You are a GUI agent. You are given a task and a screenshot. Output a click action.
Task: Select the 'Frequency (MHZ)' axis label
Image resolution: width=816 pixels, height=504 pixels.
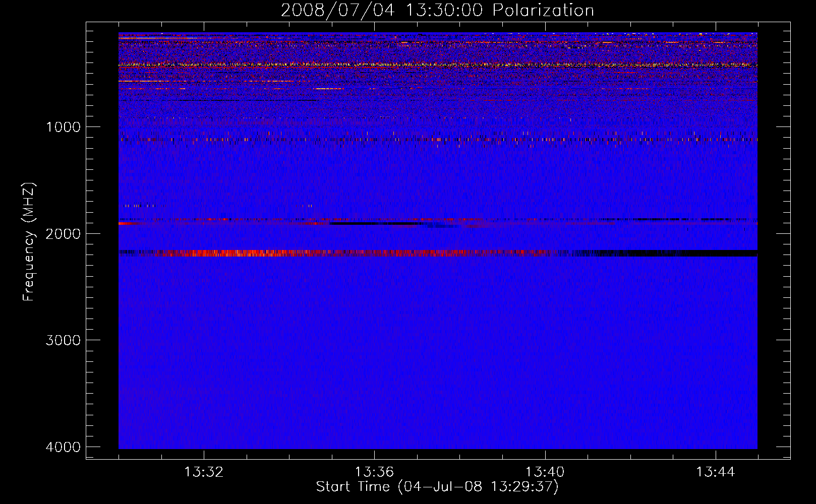(x=29, y=242)
